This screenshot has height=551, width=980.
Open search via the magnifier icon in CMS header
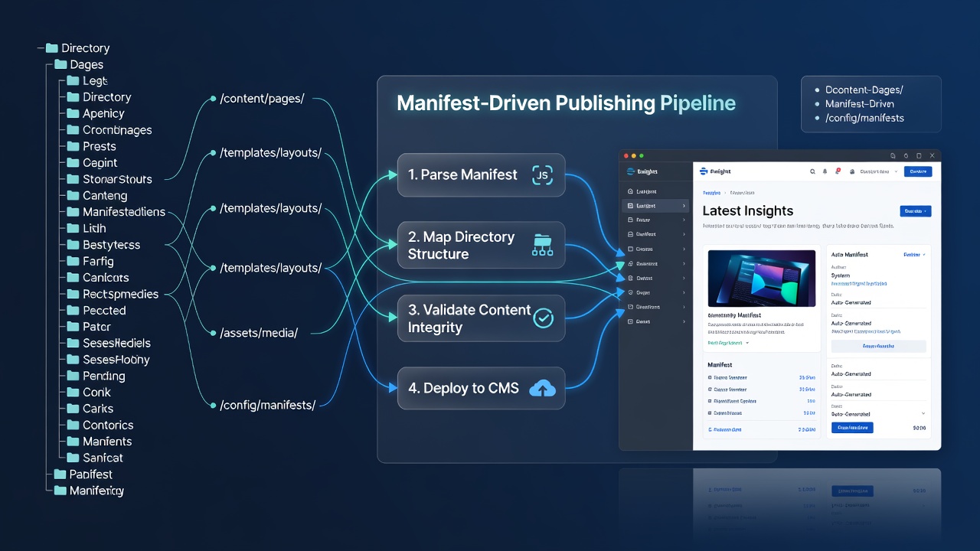[812, 171]
